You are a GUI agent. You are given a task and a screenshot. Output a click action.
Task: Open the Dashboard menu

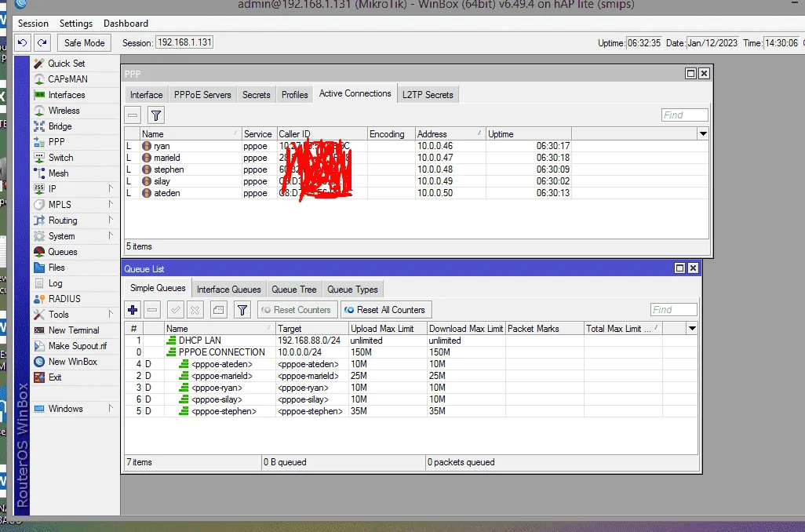pyautogui.click(x=126, y=24)
